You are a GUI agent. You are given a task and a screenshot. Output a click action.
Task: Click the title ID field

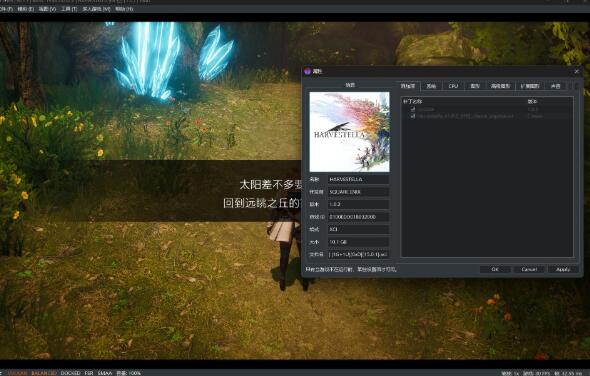(358, 217)
